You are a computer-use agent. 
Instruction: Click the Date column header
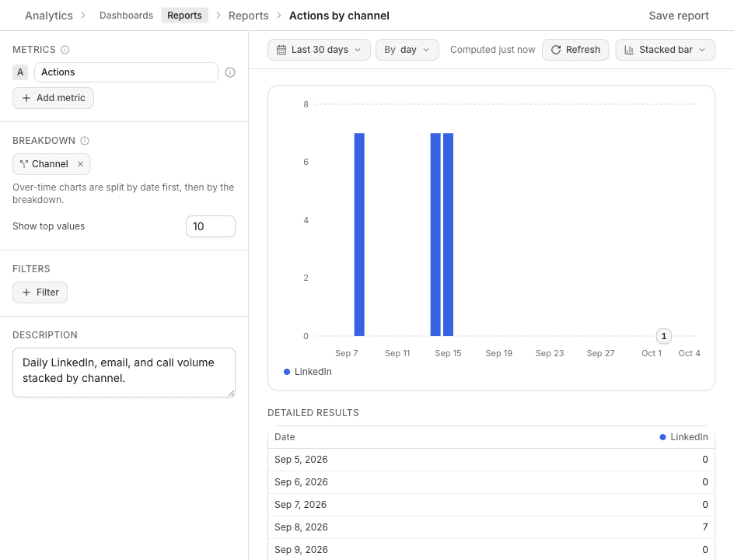point(285,437)
